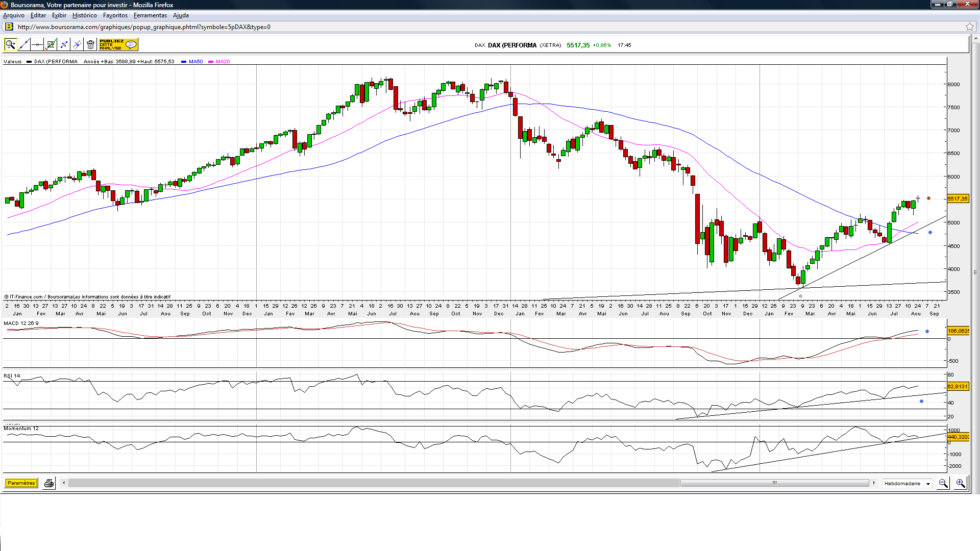Print the chart with printer icon
The height and width of the screenshot is (551, 980).
coord(49,483)
